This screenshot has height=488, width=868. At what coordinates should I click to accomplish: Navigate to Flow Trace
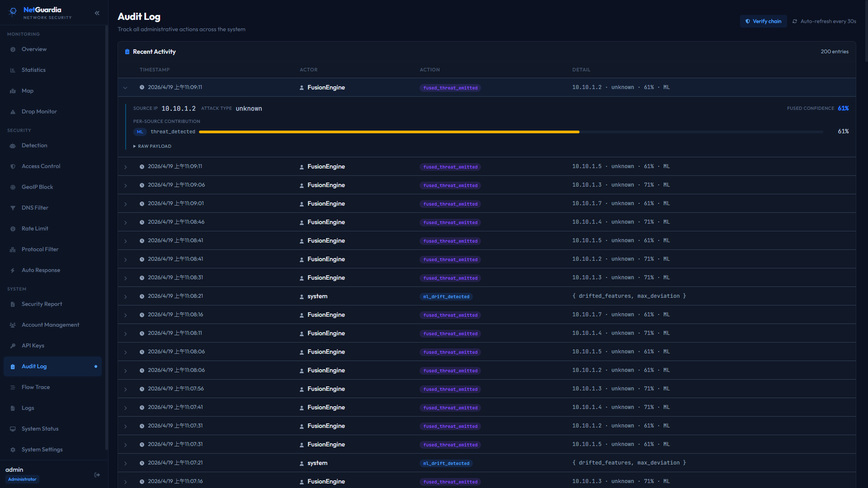[52, 387]
